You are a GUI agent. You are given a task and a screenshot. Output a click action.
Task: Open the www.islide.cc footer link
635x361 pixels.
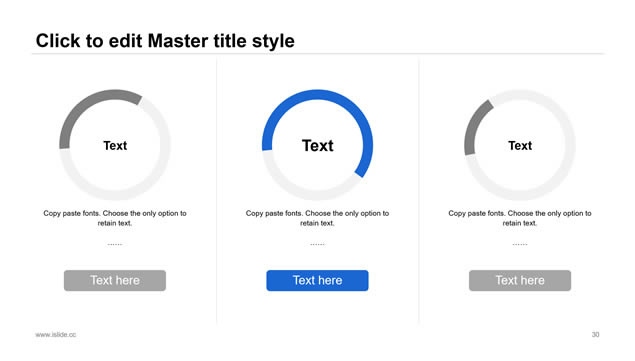55,335
